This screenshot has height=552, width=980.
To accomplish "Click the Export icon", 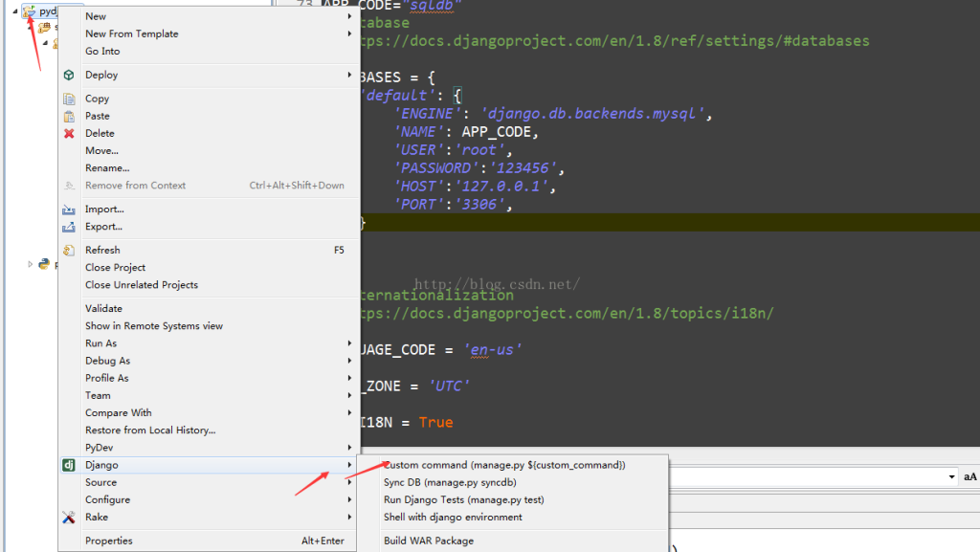I will 69,227.
